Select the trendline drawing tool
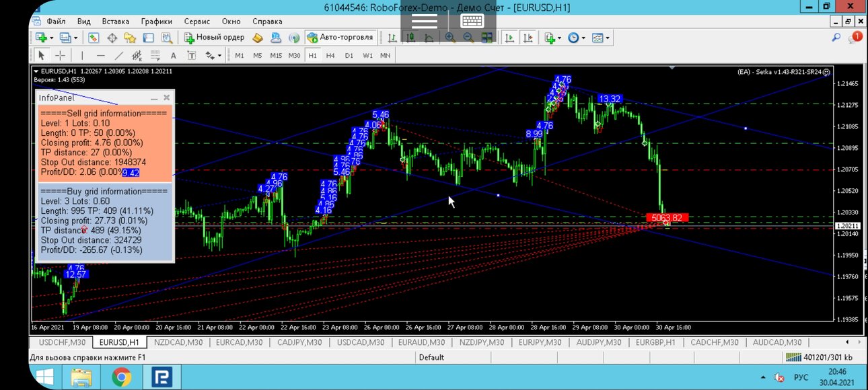Image resolution: width=868 pixels, height=390 pixels. (x=119, y=55)
